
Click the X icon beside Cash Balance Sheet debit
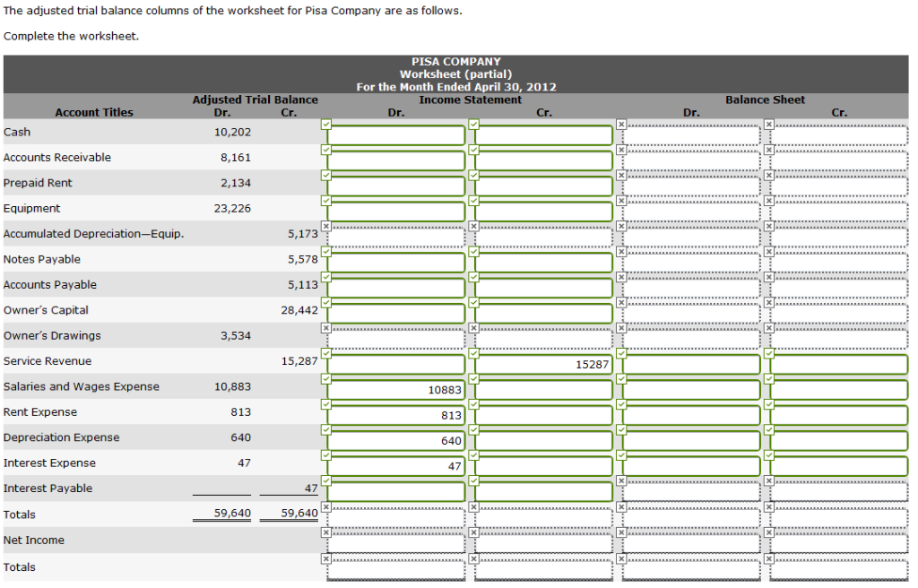pos(619,123)
